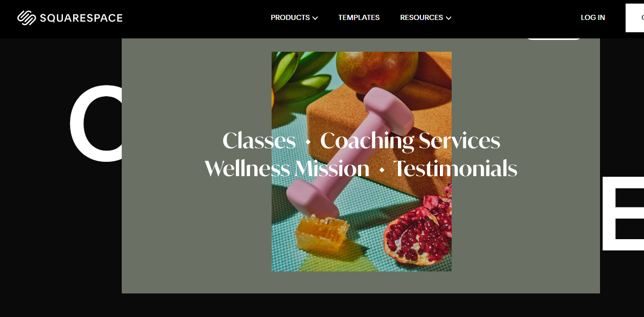Click the SQUARESPACE wordmark text
Viewport: 644px width, 317px height.
[81, 18]
